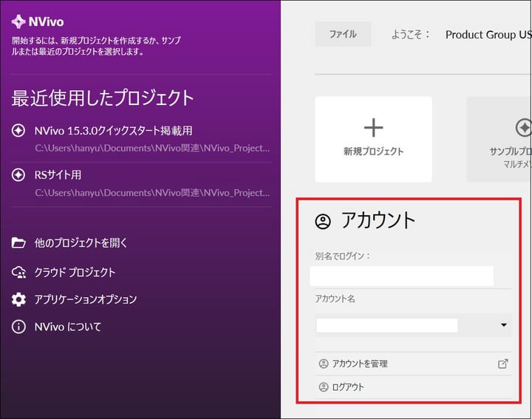The image size is (532, 419).
Task: Open recent project NVivo 15.3.0クイックスタート掲載用
Action: (113, 131)
